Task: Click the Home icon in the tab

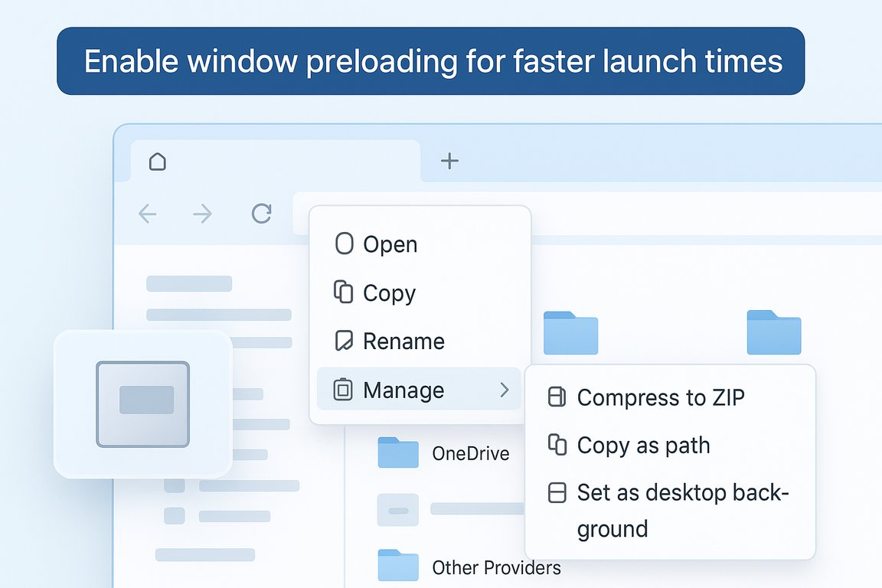Action: click(x=158, y=162)
